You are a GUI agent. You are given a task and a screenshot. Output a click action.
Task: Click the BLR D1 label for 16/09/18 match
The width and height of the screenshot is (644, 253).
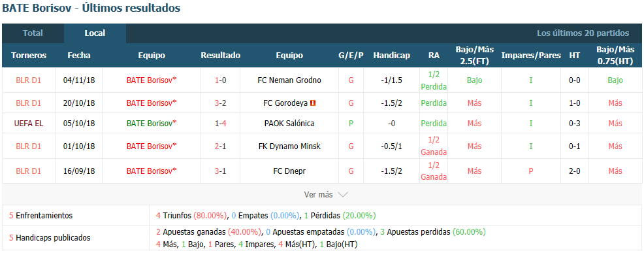pos(28,171)
